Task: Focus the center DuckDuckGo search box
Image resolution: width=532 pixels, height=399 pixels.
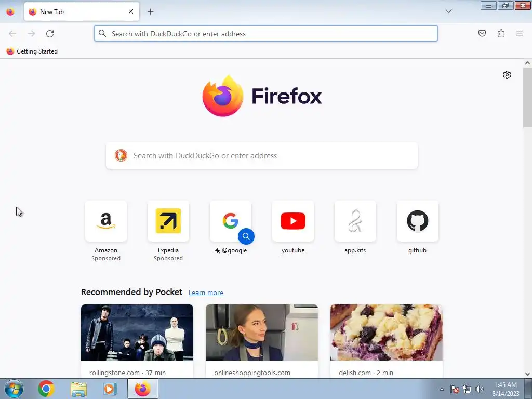Action: (x=262, y=156)
